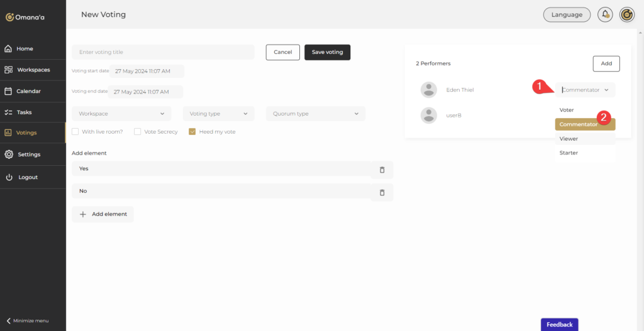
Task: Expand the Voting type dropdown
Action: pos(218,114)
